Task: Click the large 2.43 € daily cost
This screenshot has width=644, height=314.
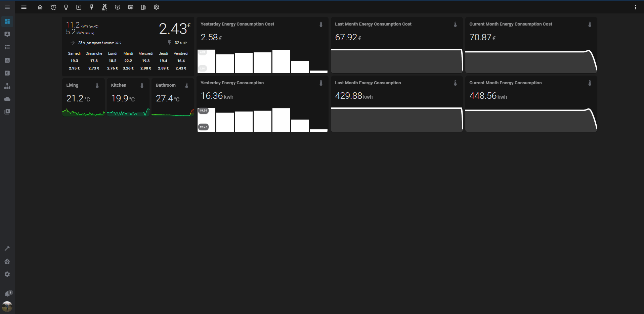Action: [175, 29]
